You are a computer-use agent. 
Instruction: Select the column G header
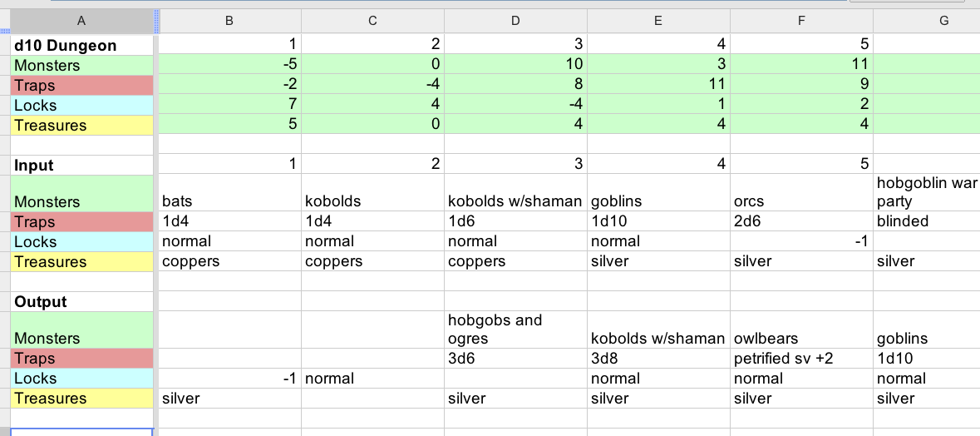tap(943, 21)
